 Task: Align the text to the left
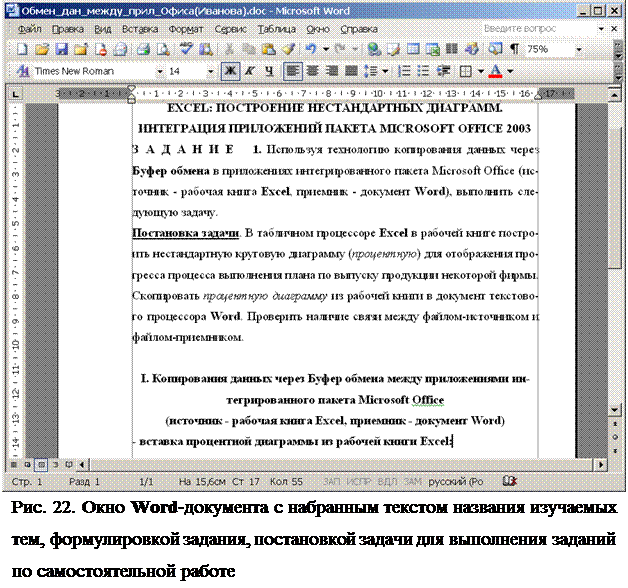[293, 71]
